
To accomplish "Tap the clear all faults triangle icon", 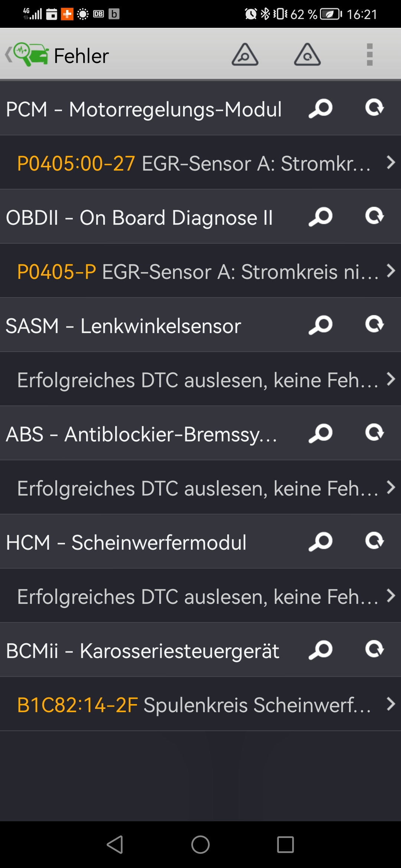I will (307, 55).
